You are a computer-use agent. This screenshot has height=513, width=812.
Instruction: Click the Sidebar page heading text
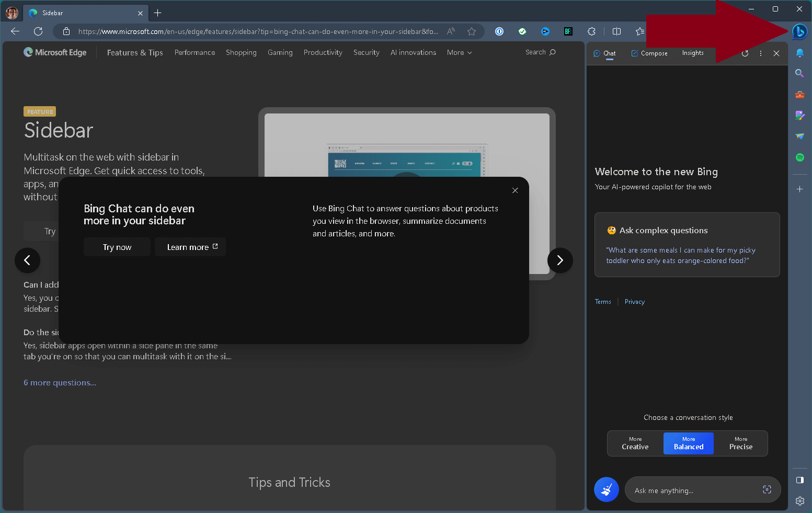(x=59, y=130)
